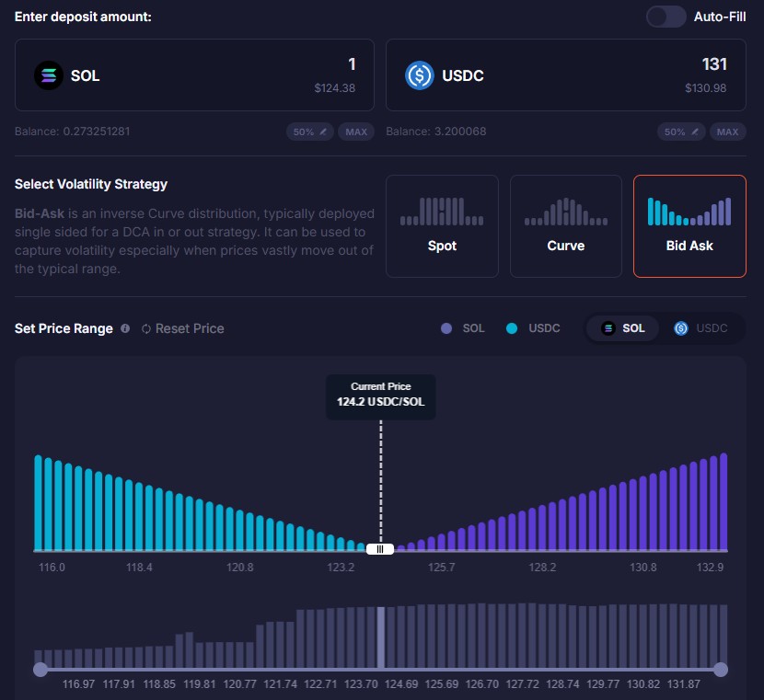Click the Spot distribution bar chart icon
This screenshot has width=764, height=700.
pos(442,212)
